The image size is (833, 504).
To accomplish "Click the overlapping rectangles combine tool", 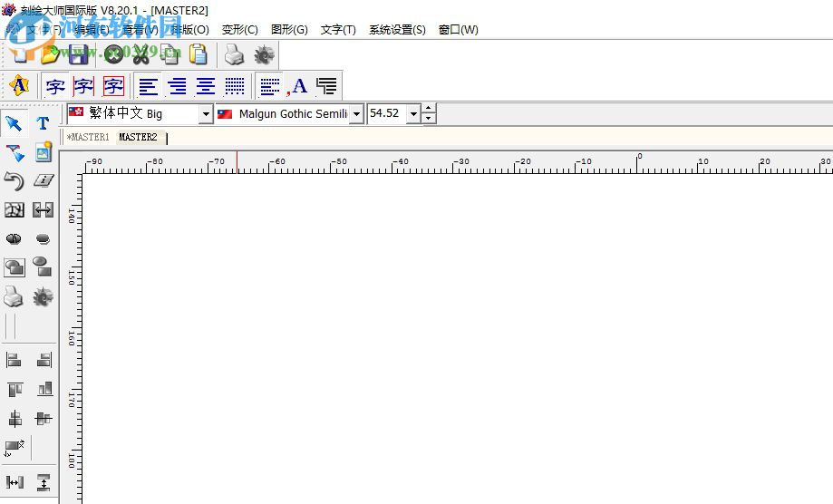I will click(x=15, y=267).
